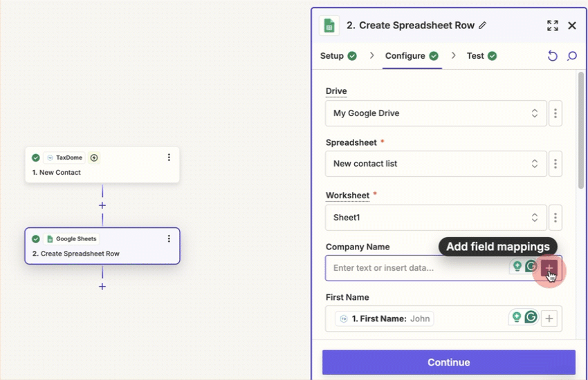Open three-dot menu on New Contact step
The width and height of the screenshot is (588, 380).
point(169,158)
